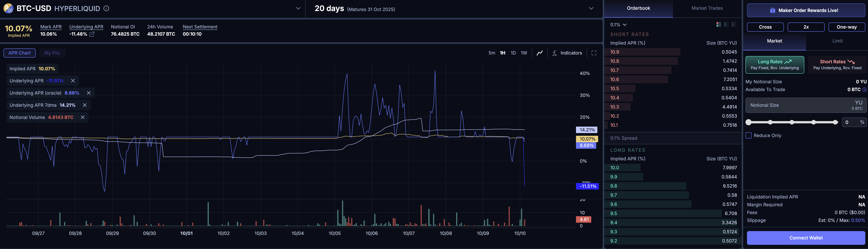
Task: Open the 20 days maturity dropdown
Action: coord(591,8)
